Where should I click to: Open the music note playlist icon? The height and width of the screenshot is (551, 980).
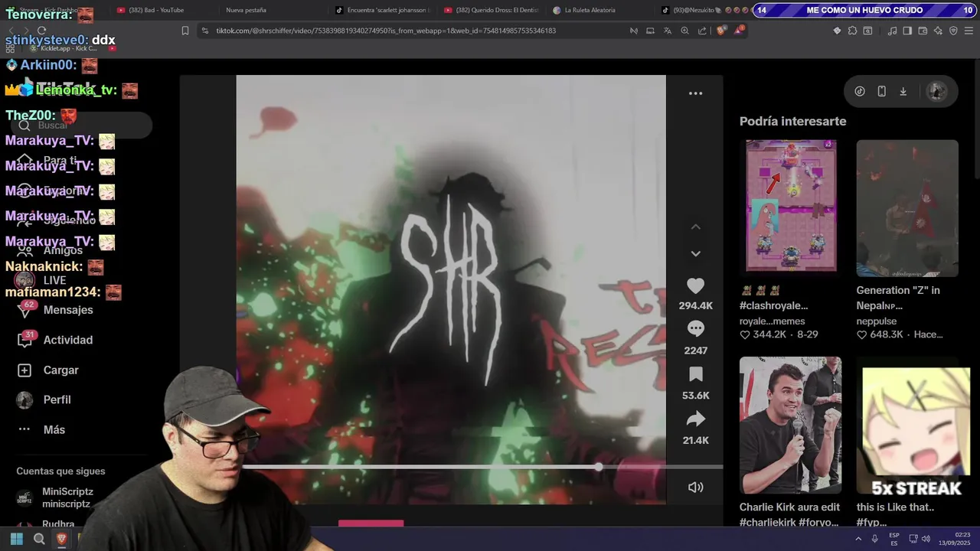point(892,31)
